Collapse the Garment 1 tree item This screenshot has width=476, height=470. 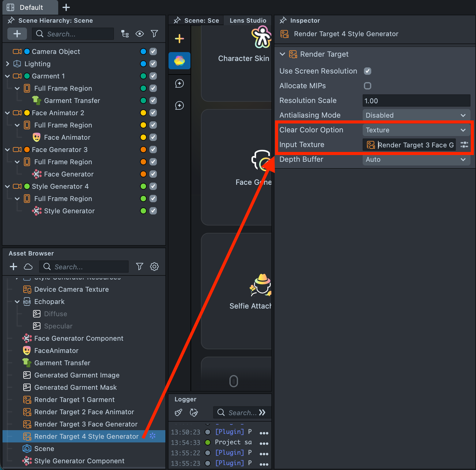click(x=8, y=76)
